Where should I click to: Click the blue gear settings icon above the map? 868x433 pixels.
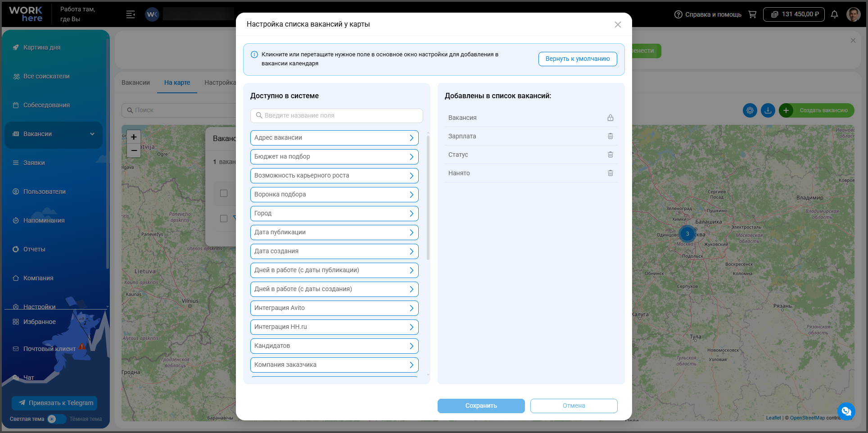(x=750, y=110)
